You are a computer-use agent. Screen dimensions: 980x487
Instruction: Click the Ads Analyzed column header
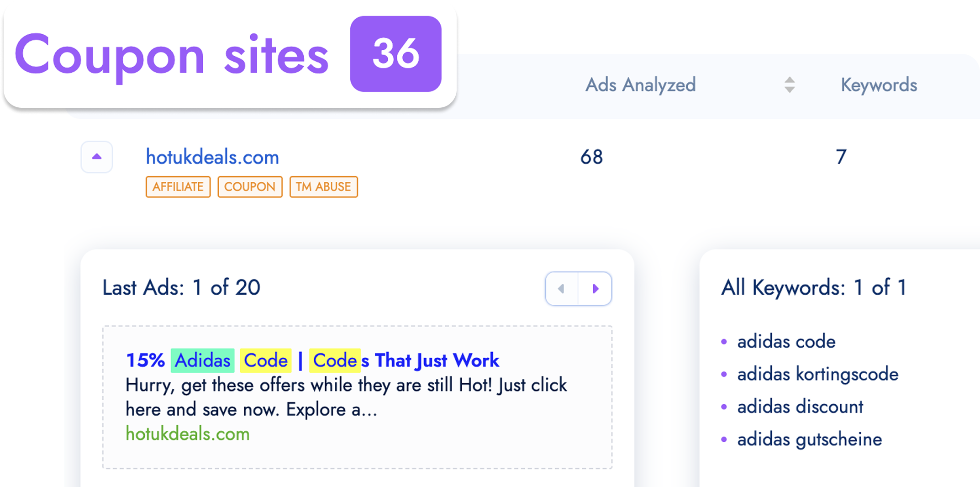(640, 85)
